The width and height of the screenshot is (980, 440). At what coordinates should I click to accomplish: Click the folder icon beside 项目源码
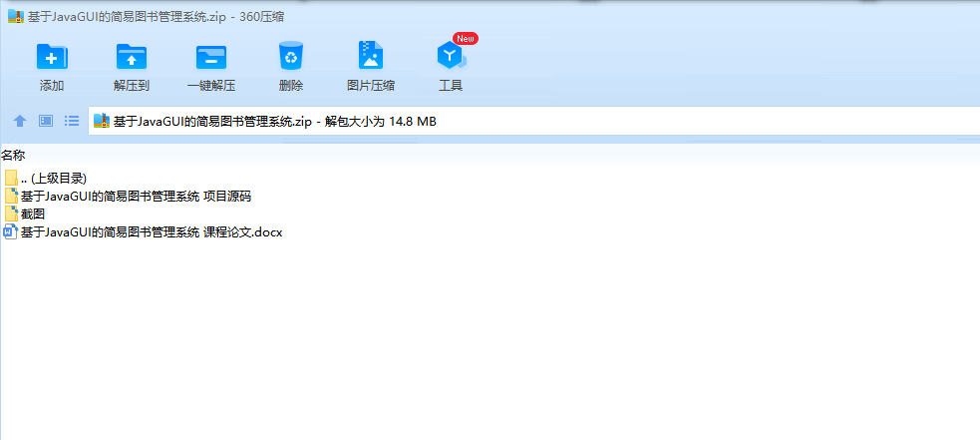coord(11,196)
